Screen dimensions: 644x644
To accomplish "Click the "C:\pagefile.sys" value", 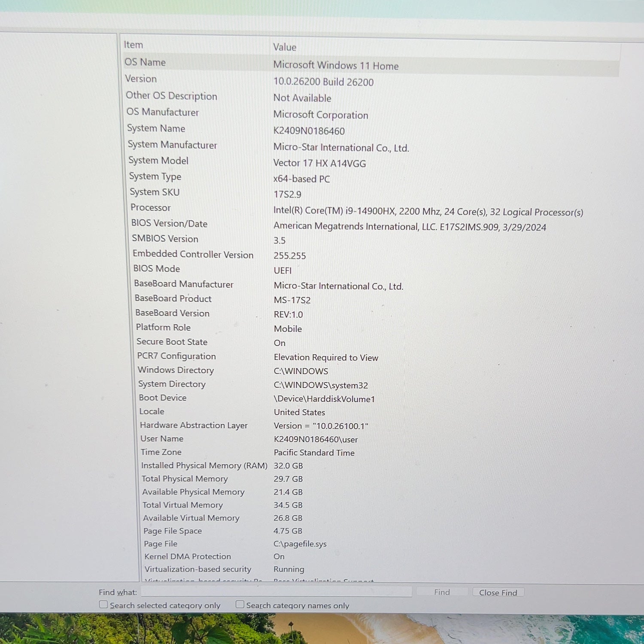I will point(300,544).
